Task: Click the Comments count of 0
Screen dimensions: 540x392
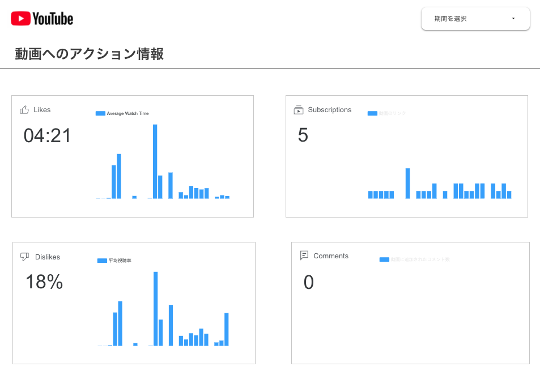Action: click(x=309, y=282)
